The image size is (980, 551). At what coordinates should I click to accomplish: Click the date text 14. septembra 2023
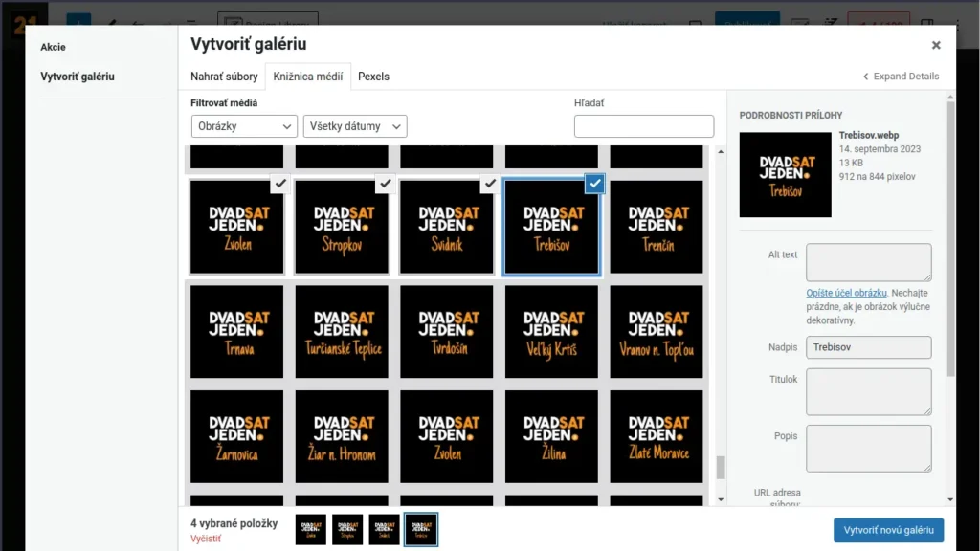pyautogui.click(x=880, y=148)
